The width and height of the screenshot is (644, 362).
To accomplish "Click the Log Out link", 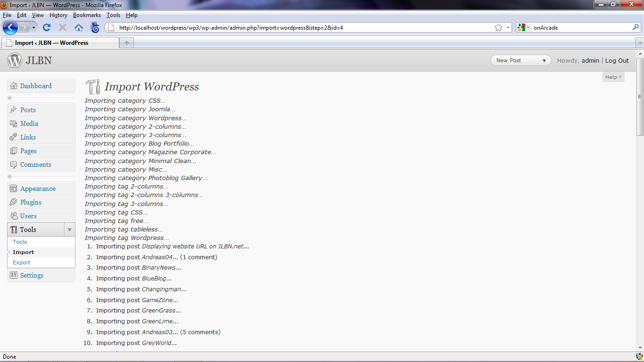I will (617, 60).
